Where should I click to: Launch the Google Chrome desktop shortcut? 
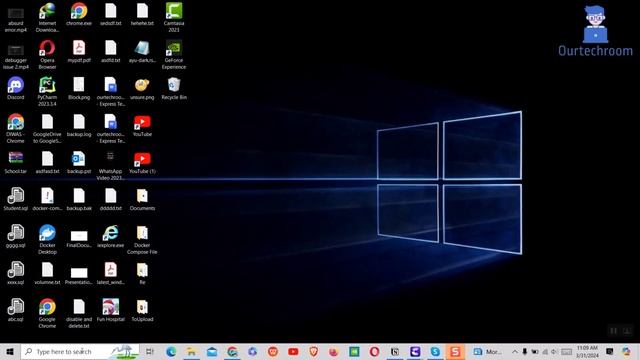point(47,313)
